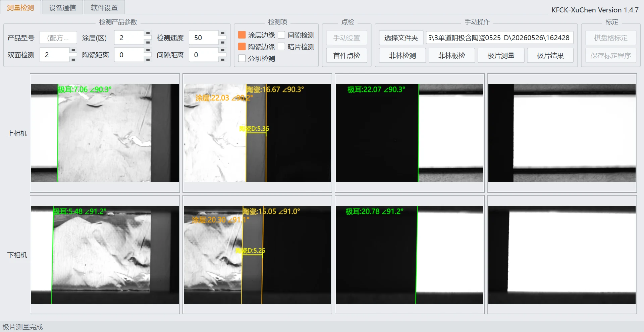644x332 pixels.
Task: Focus the 检测速度 value field
Action: click(x=204, y=38)
